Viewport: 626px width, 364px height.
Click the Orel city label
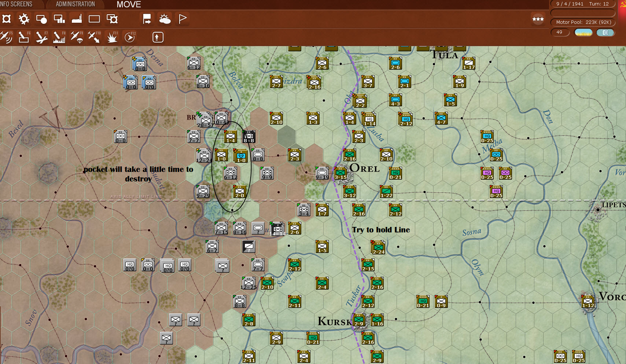point(365,168)
